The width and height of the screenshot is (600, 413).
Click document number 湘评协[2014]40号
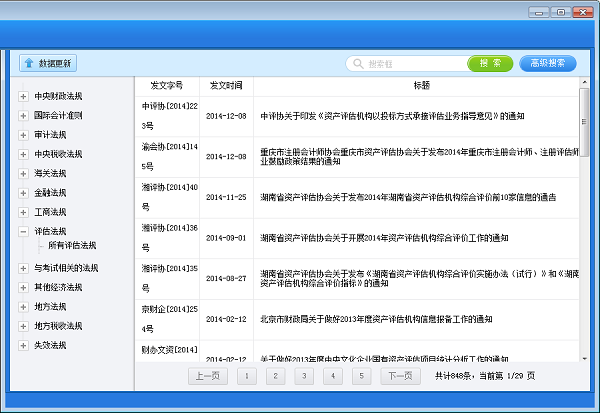pos(170,197)
